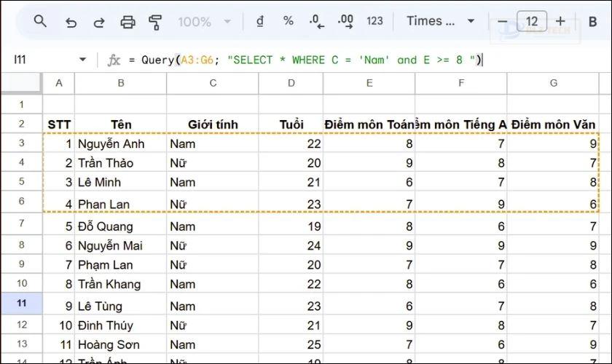Select column G header
This screenshot has height=364, width=612.
(554, 83)
